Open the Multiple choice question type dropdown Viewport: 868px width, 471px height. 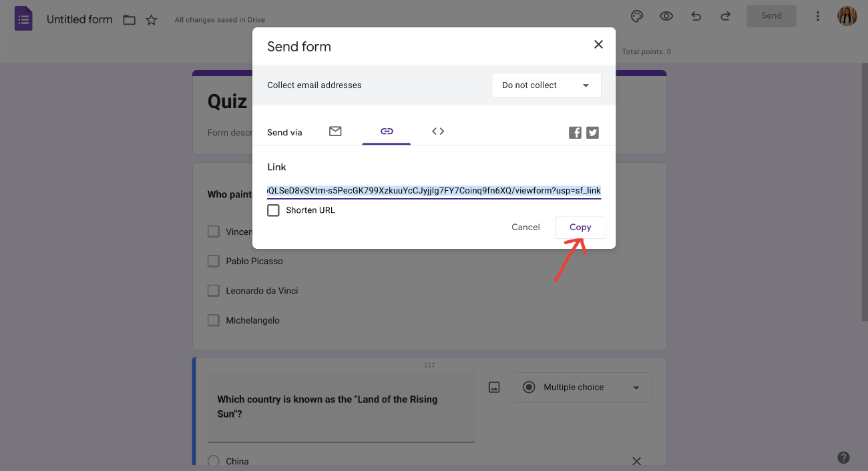click(x=582, y=387)
